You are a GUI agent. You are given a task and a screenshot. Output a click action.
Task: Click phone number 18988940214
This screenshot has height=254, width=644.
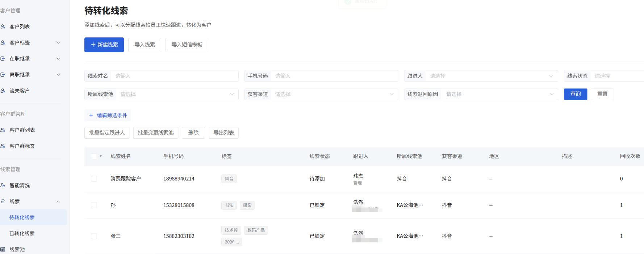point(179,179)
